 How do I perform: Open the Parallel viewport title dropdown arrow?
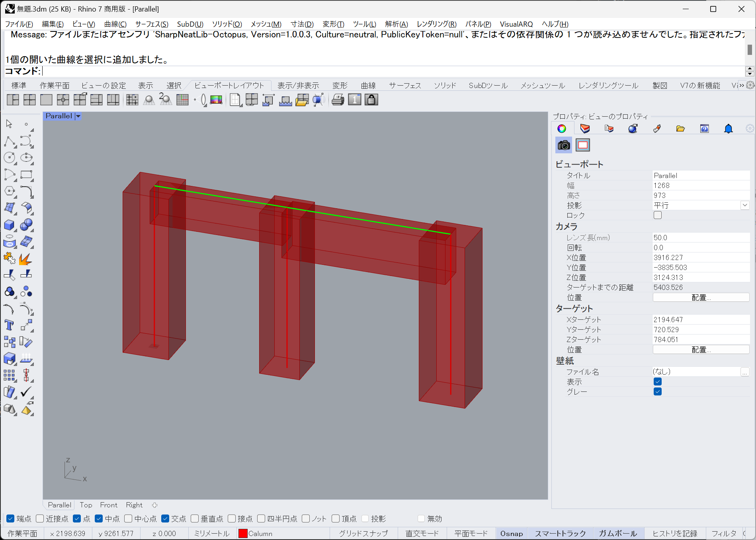(78, 116)
